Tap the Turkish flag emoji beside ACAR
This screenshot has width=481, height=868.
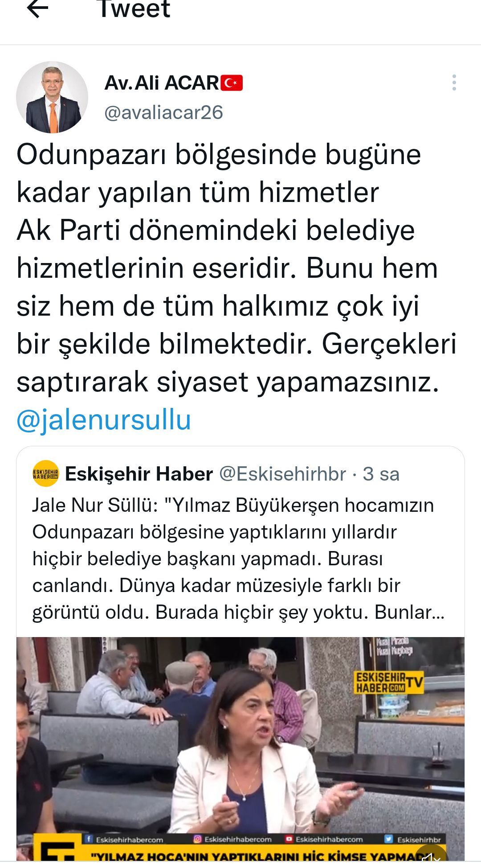click(232, 83)
